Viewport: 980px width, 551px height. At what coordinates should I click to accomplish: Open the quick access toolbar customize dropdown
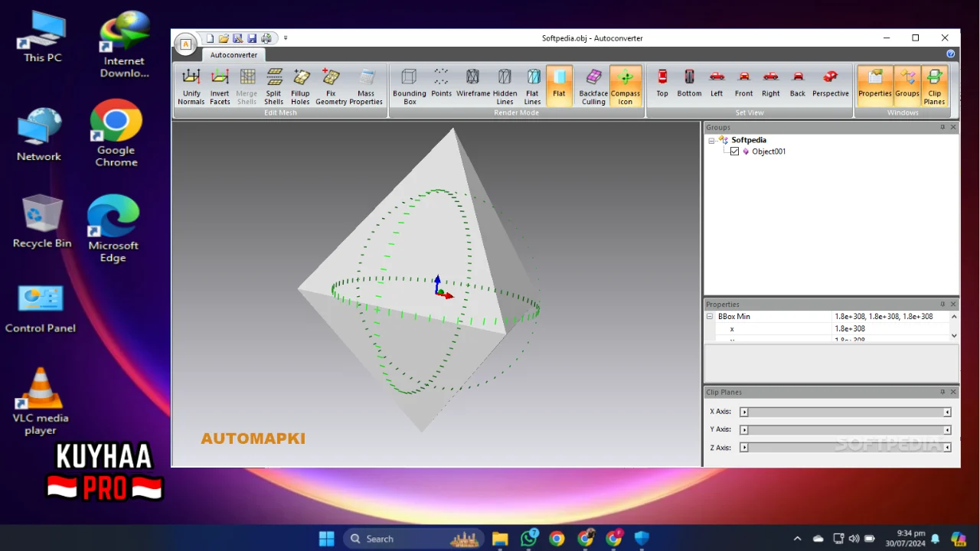[286, 38]
